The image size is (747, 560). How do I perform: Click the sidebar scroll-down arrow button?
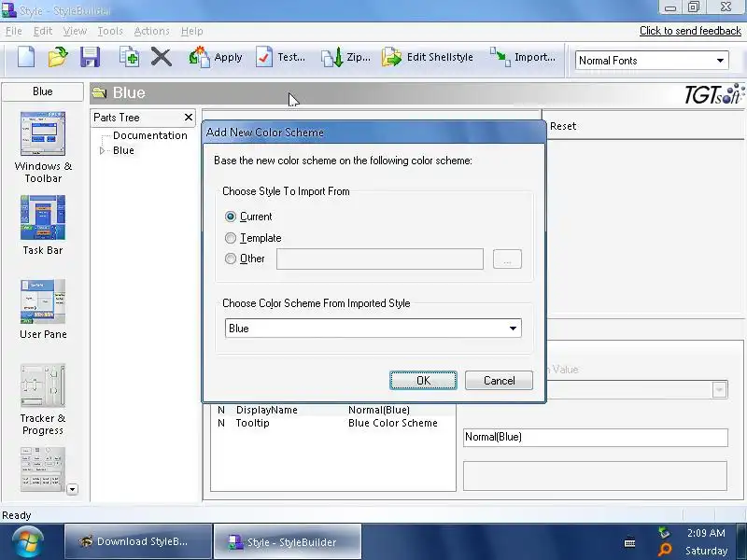[73, 489]
